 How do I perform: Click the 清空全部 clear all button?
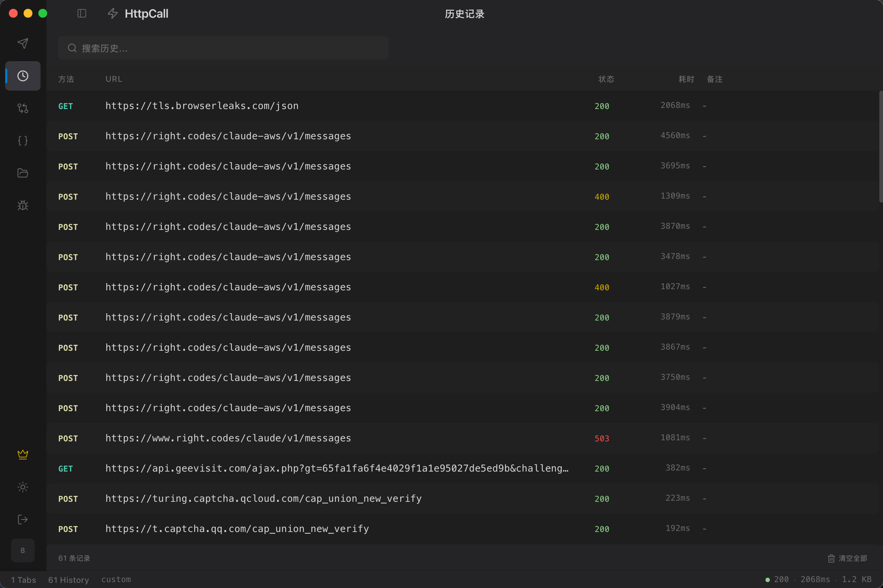tap(847, 559)
